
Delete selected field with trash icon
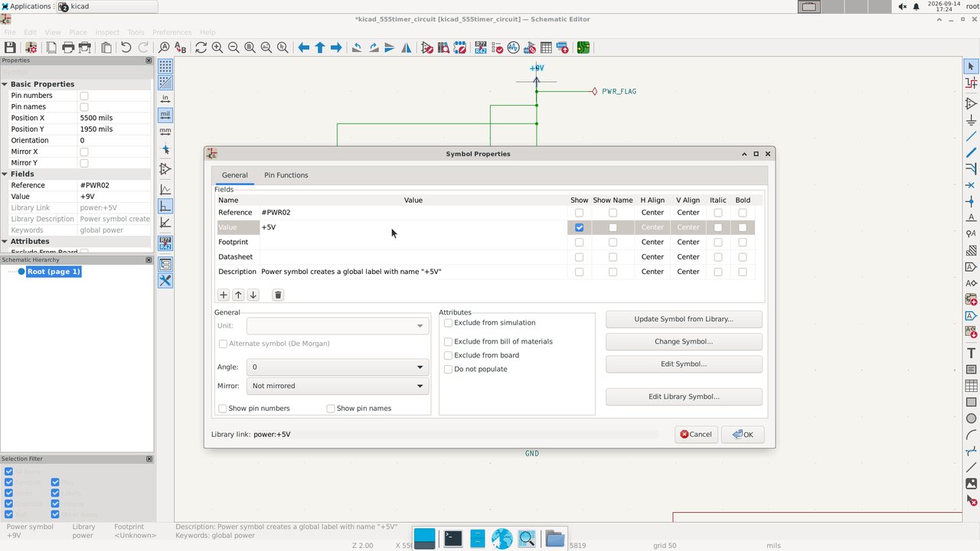tap(278, 295)
